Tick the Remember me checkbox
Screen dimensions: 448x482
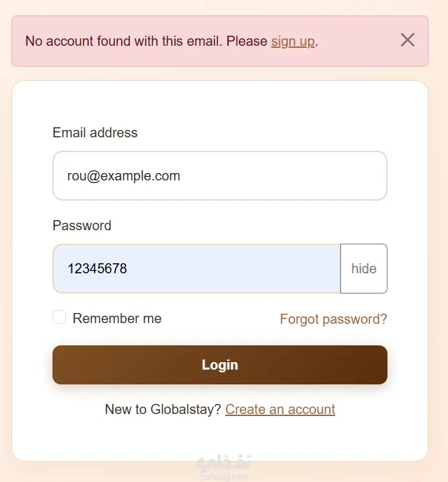tap(59, 318)
